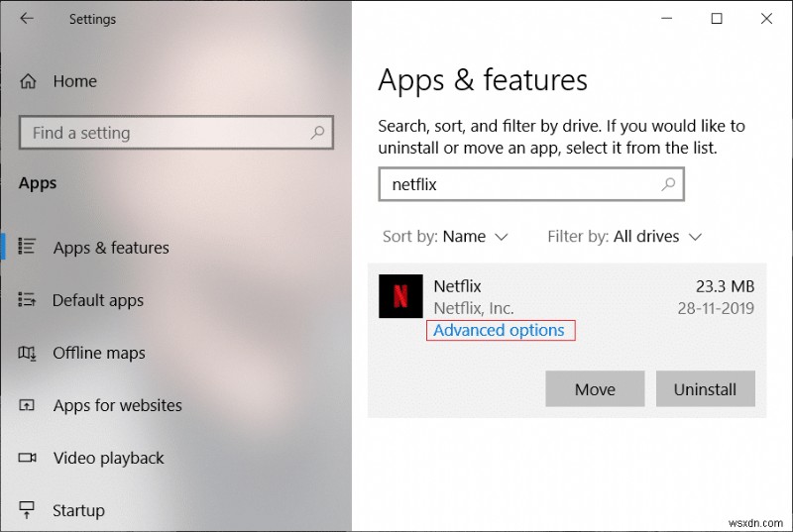The image size is (793, 532).
Task: Click the Home icon in sidebar
Action: point(28,81)
